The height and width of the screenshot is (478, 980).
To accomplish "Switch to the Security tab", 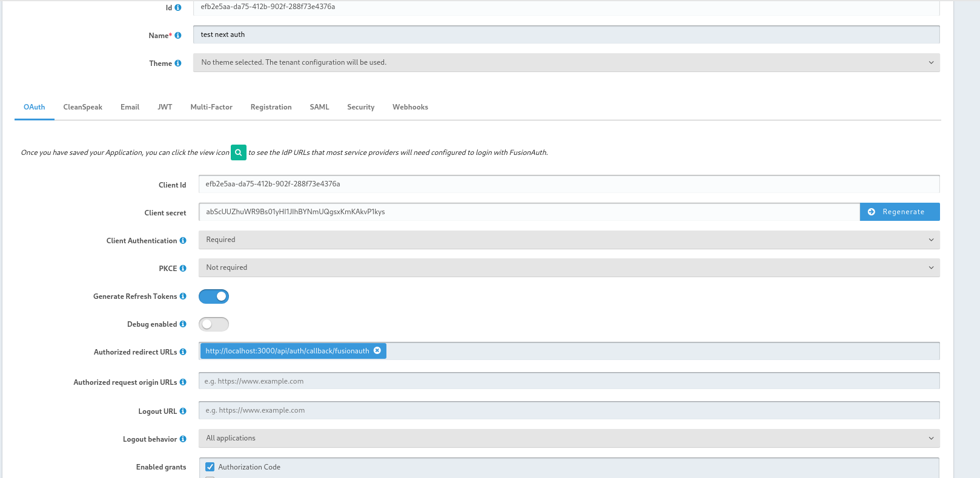I will coord(360,107).
